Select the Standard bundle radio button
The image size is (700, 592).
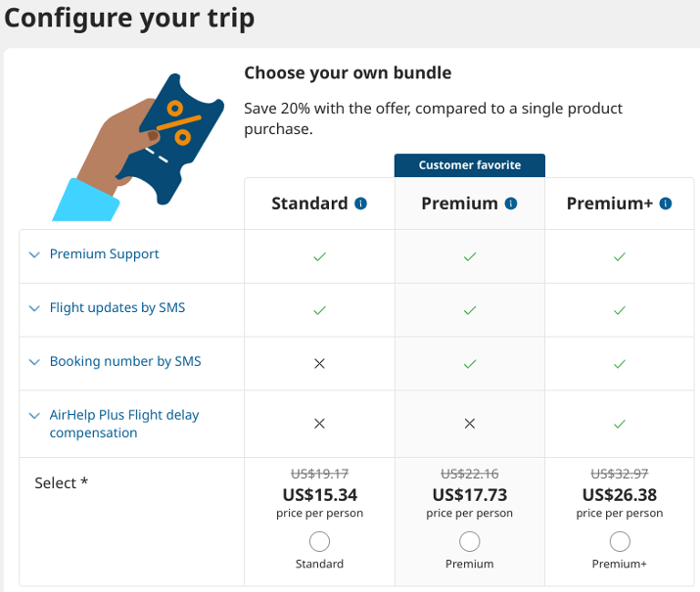[x=319, y=541]
